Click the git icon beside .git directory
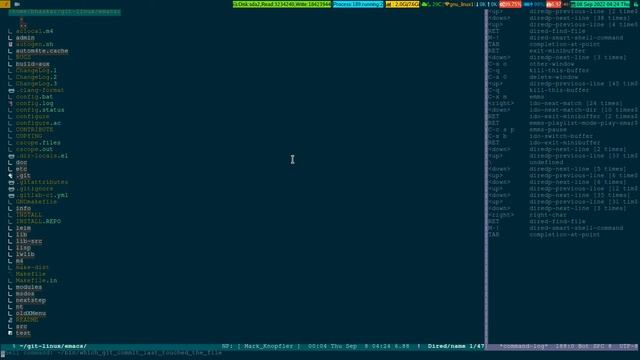Image resolution: width=640 pixels, height=360 pixels. 11,176
